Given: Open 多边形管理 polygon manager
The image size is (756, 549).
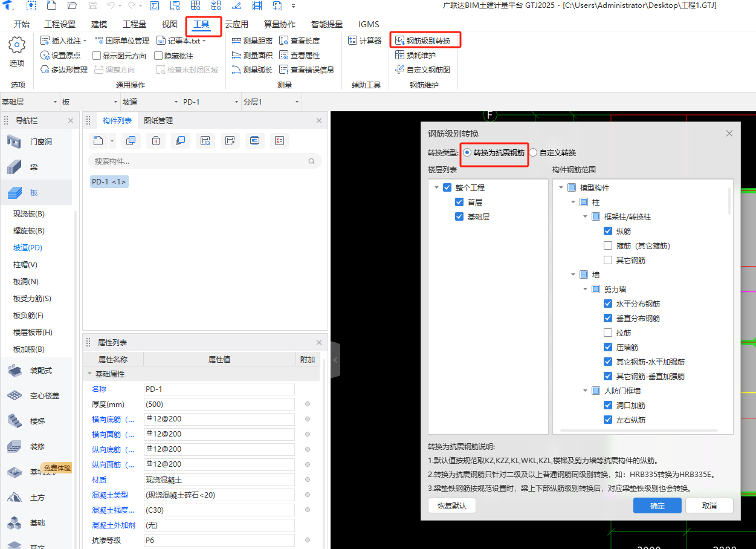Looking at the screenshot, I should point(63,70).
